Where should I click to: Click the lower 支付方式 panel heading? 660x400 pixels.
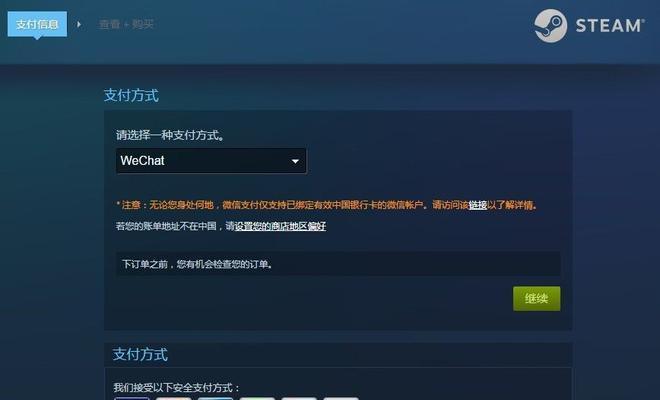[x=140, y=354]
